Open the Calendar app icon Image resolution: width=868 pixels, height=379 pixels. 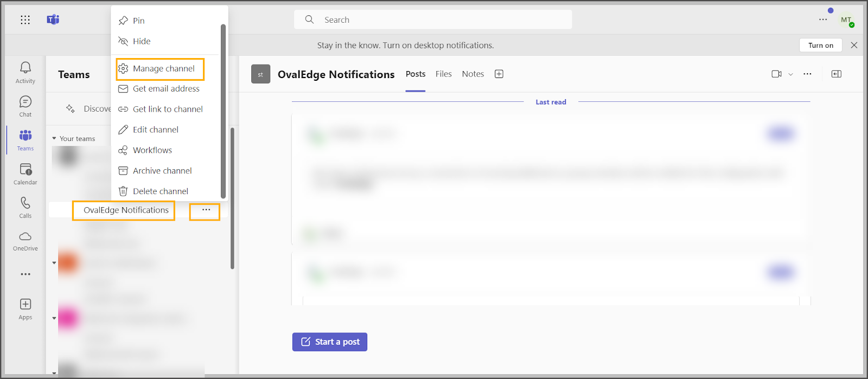tap(25, 174)
